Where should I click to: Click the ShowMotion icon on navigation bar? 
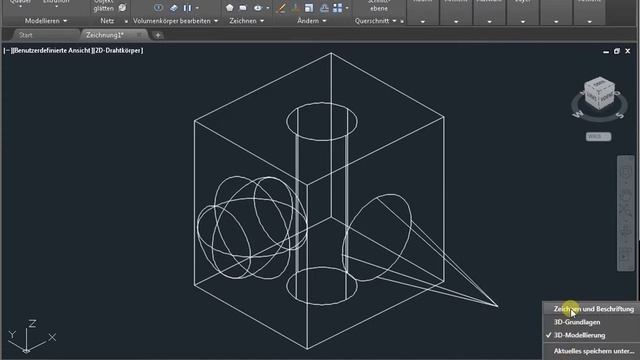click(625, 256)
